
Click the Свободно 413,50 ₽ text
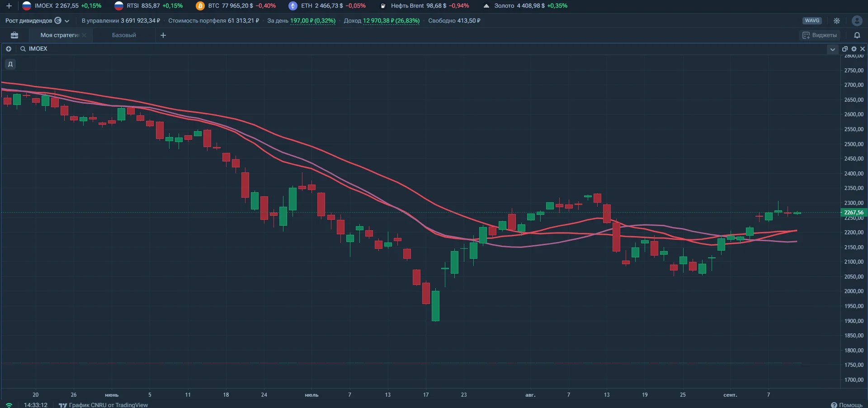tap(454, 21)
